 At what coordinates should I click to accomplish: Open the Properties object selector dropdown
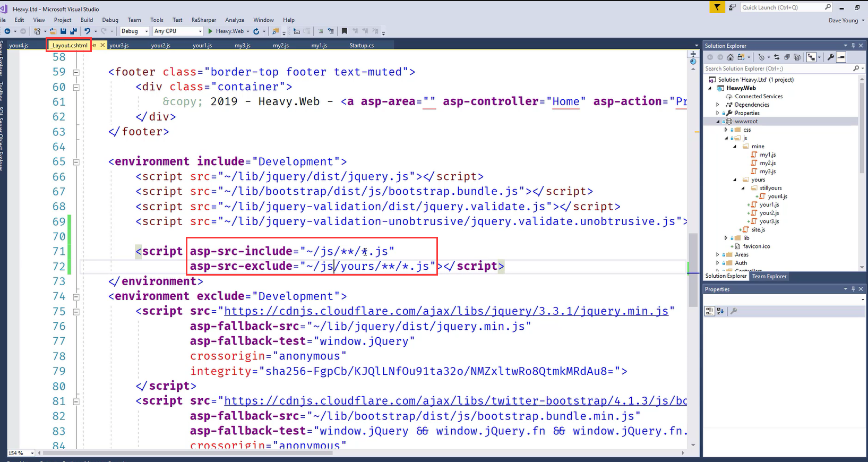[863, 300]
